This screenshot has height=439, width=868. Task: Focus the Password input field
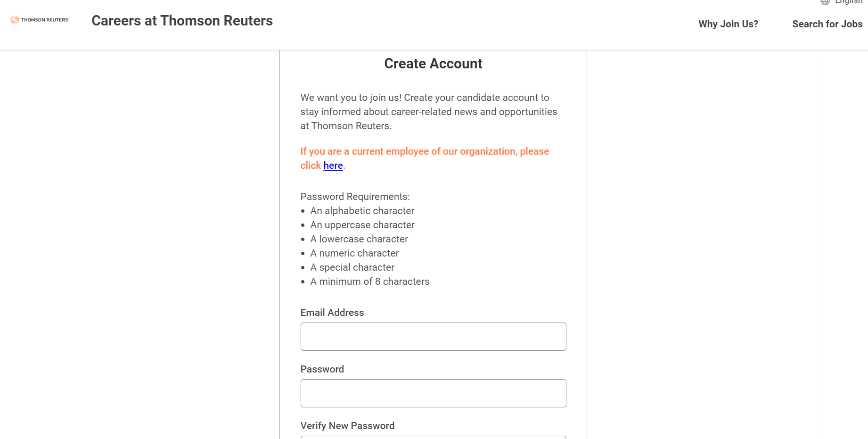coord(433,393)
